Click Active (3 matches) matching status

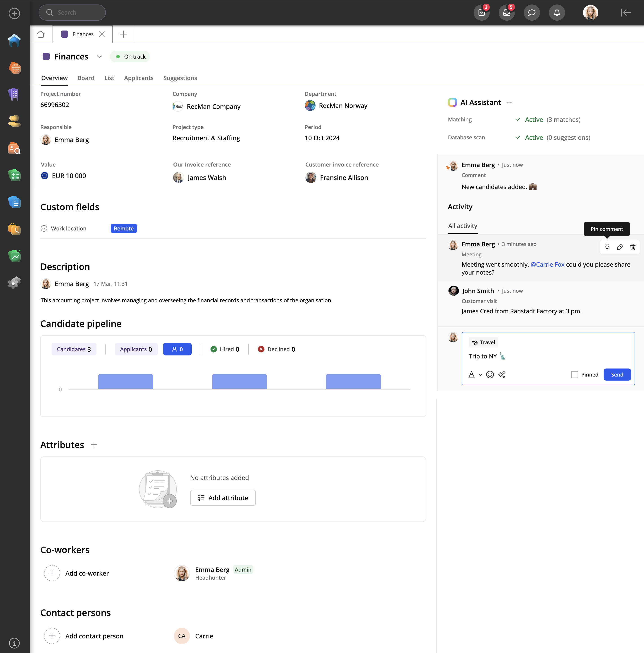click(548, 120)
